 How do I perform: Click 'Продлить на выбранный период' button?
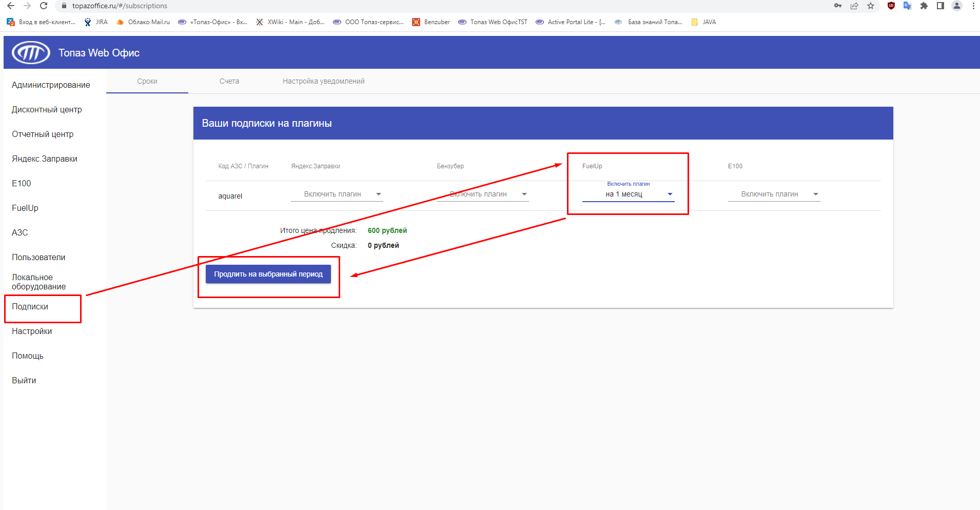tap(268, 274)
